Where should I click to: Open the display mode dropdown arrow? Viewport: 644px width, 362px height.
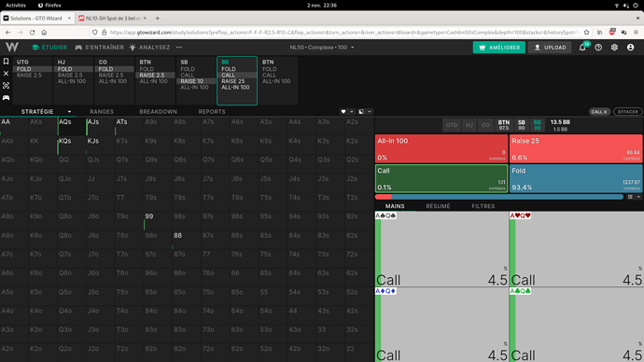pyautogui.click(x=370, y=112)
